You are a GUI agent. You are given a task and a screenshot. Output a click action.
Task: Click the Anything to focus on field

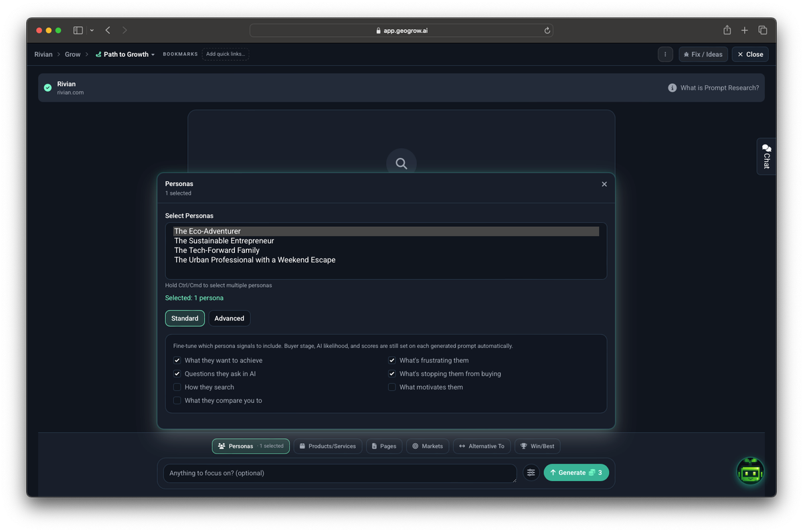(x=340, y=473)
